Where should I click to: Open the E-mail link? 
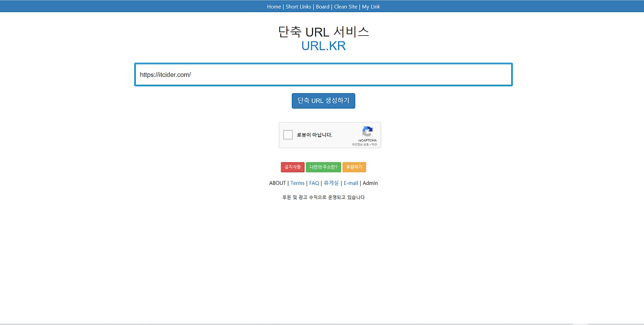pyautogui.click(x=351, y=183)
